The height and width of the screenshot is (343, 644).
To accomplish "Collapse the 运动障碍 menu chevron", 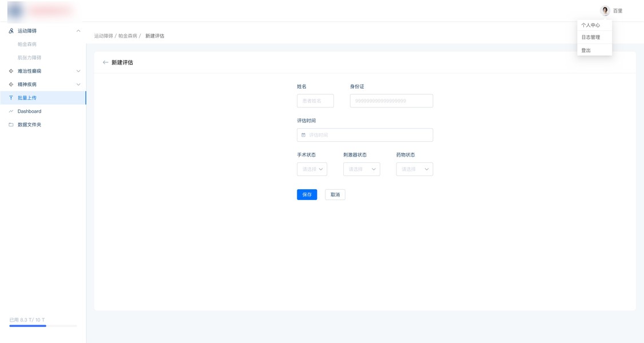I will coord(78,31).
